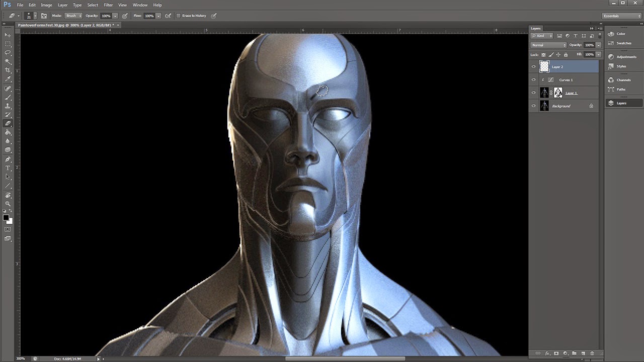Screen dimensions: 644x362
Task: Pick the Clone Stamp tool
Action: point(7,106)
